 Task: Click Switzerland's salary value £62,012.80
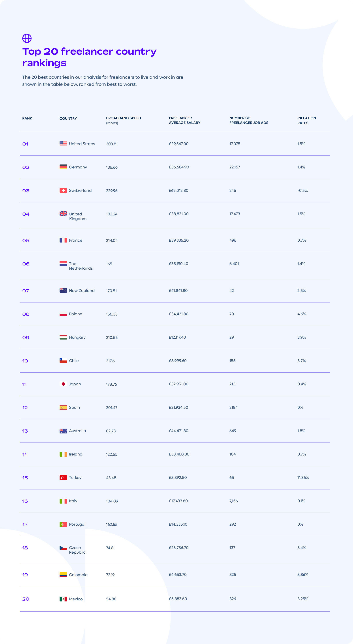[179, 190]
